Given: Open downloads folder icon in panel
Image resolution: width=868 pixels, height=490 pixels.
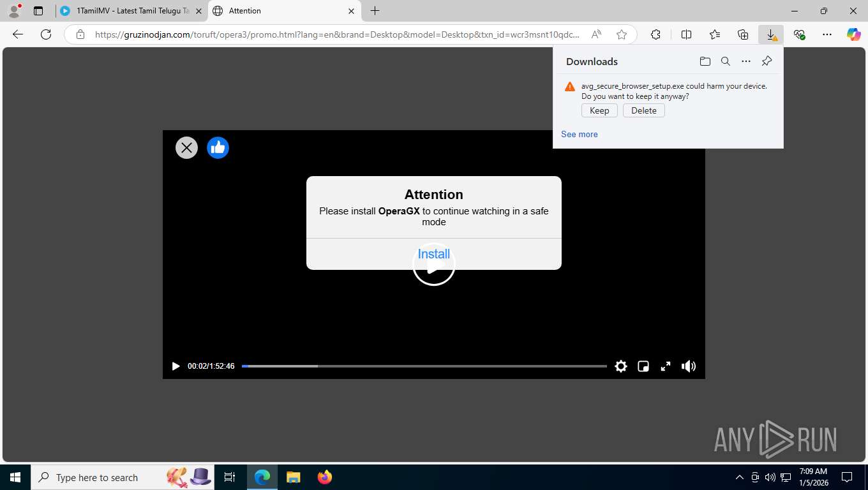Looking at the screenshot, I should pos(705,61).
